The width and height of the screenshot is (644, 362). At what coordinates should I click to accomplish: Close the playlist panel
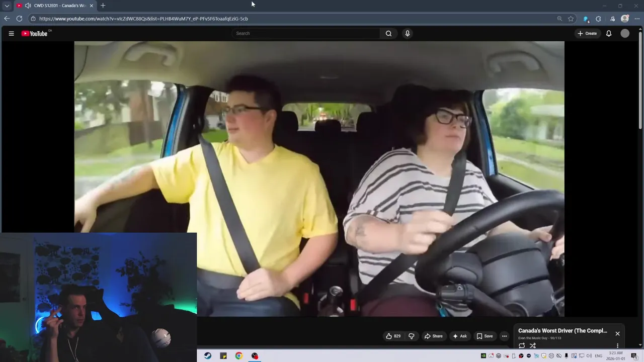617,333
